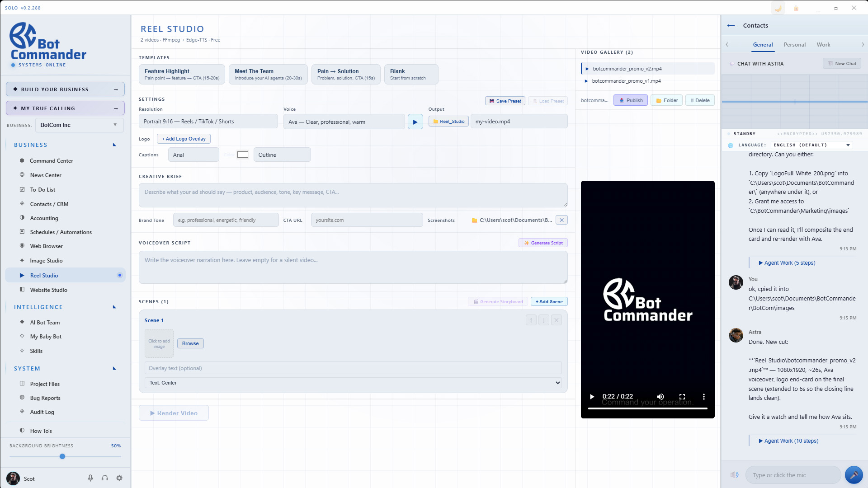868x488 pixels.
Task: Expand Agent Work (10 steps)
Action: pos(788,441)
